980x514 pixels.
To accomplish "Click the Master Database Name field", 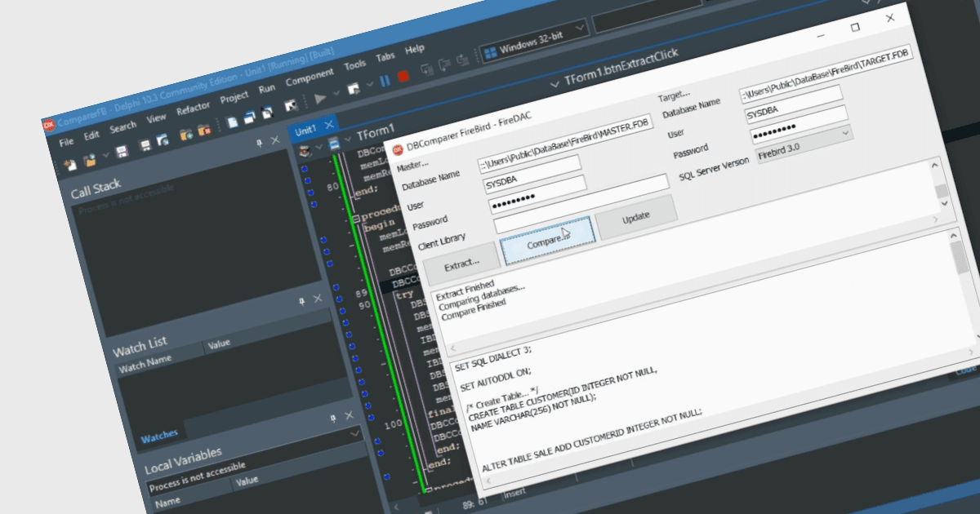I will (566, 144).
